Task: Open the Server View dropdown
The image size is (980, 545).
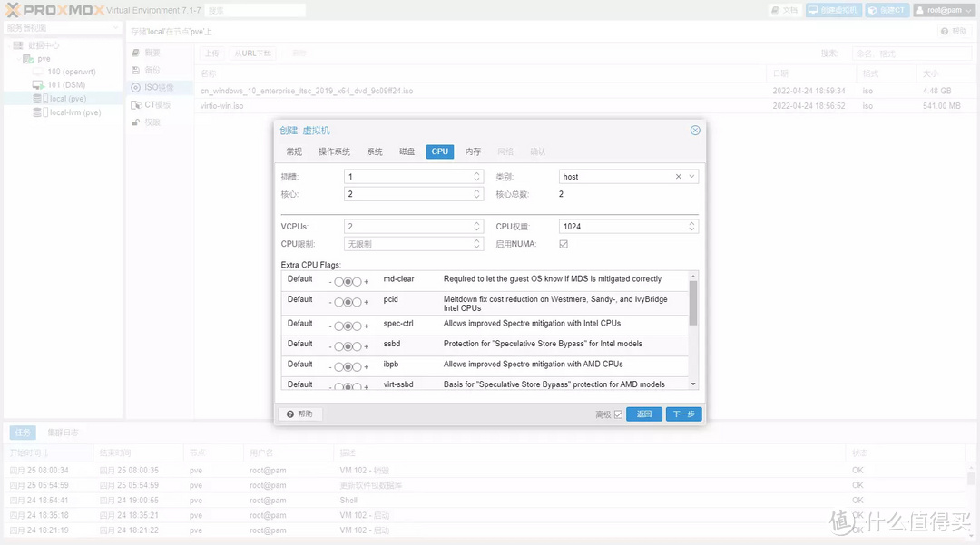Action: (63, 28)
